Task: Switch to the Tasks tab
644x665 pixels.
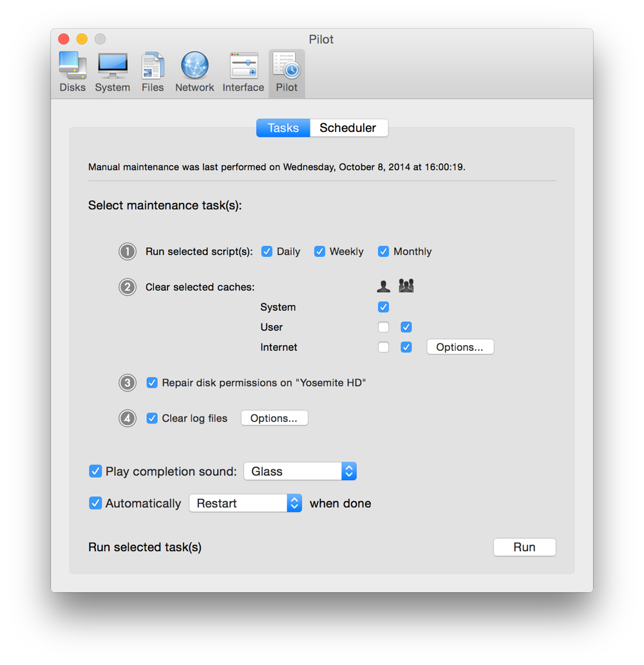Action: pos(283,127)
